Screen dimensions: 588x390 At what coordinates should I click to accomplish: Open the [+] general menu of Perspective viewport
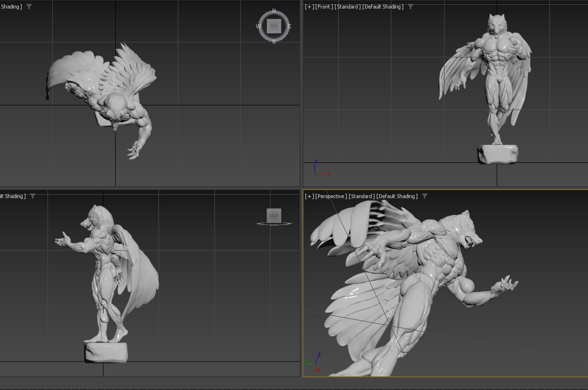(x=309, y=196)
